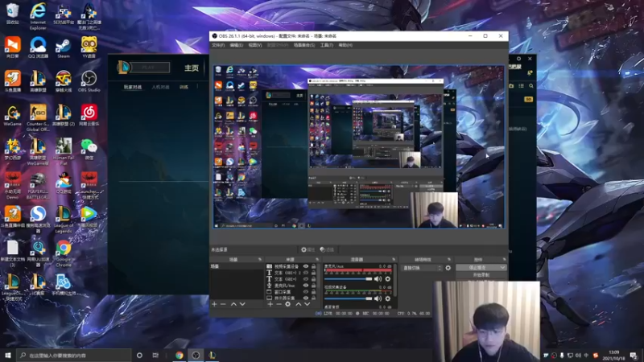This screenshot has width=644, height=362.
Task: Remove source with the minus icon
Action: click(279, 304)
